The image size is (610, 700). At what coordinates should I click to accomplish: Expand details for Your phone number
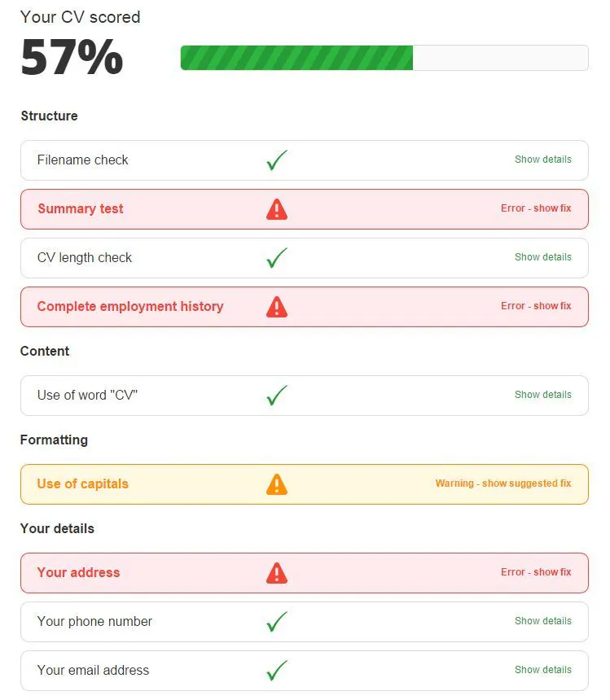click(543, 621)
